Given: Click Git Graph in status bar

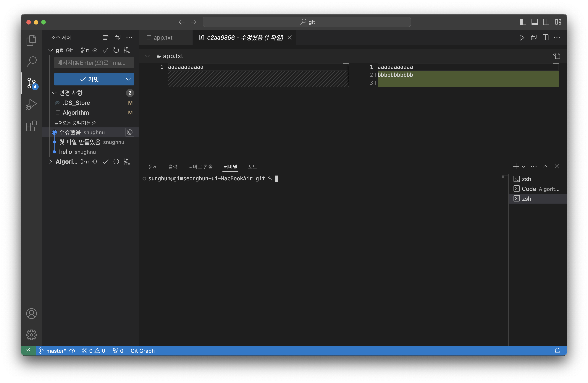Looking at the screenshot, I should point(142,351).
